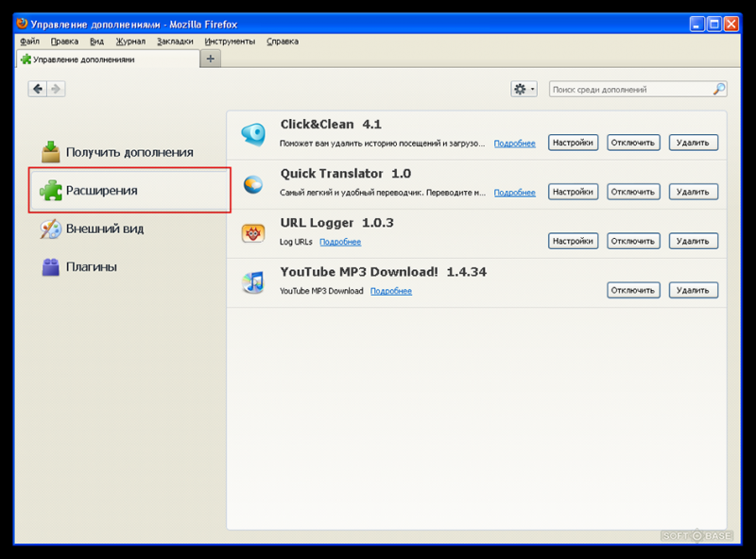
Task: Open Click&Clean Подробнее link
Action: [x=514, y=144]
